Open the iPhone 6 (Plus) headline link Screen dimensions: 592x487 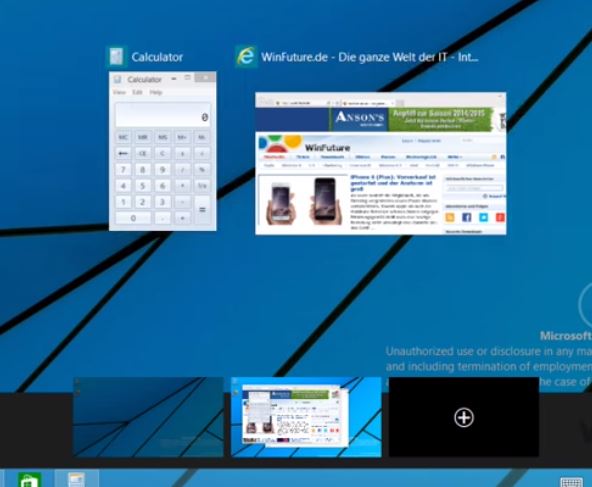[393, 182]
